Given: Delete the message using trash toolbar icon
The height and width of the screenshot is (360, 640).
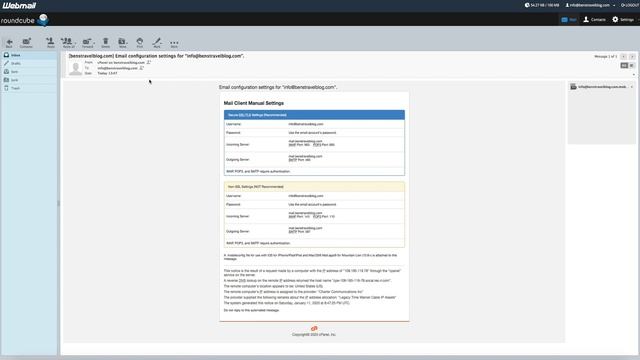Looking at the screenshot, I should [106, 42].
